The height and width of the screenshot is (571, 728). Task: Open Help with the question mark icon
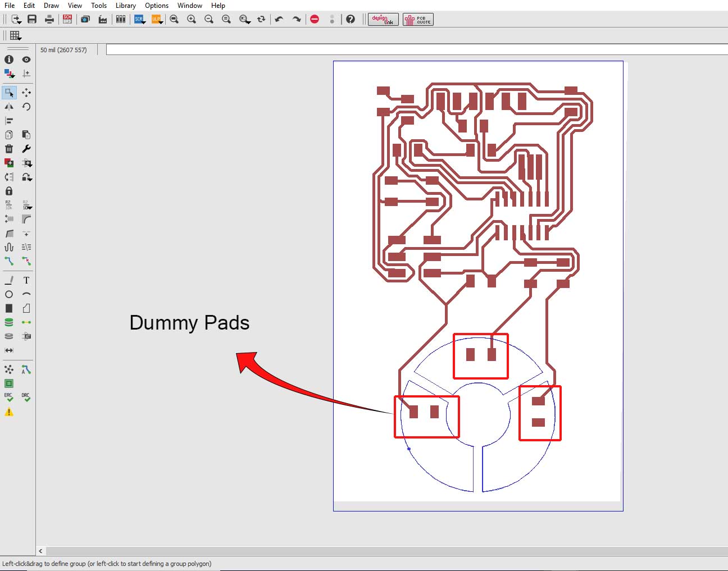click(x=351, y=19)
